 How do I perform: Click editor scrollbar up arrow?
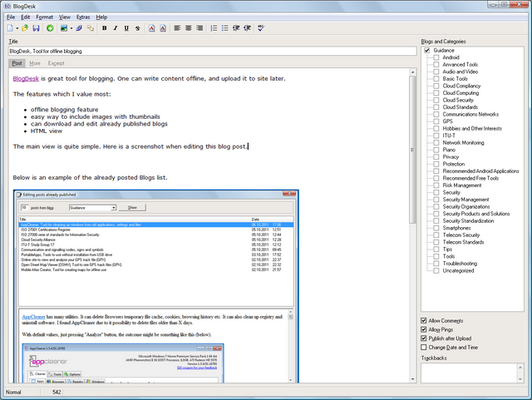tap(412, 72)
